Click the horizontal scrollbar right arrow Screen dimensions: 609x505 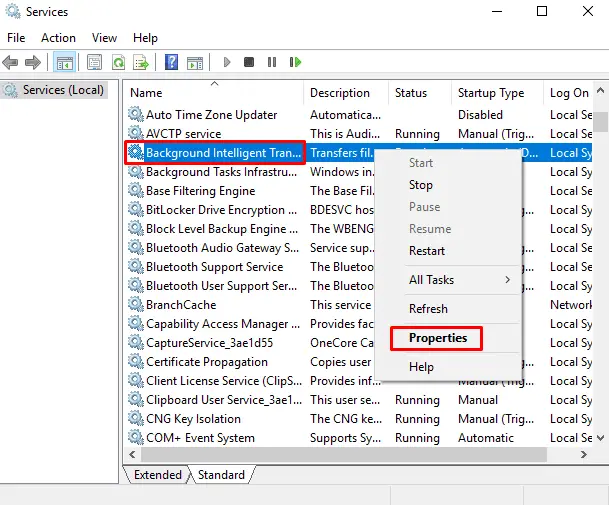tap(584, 454)
